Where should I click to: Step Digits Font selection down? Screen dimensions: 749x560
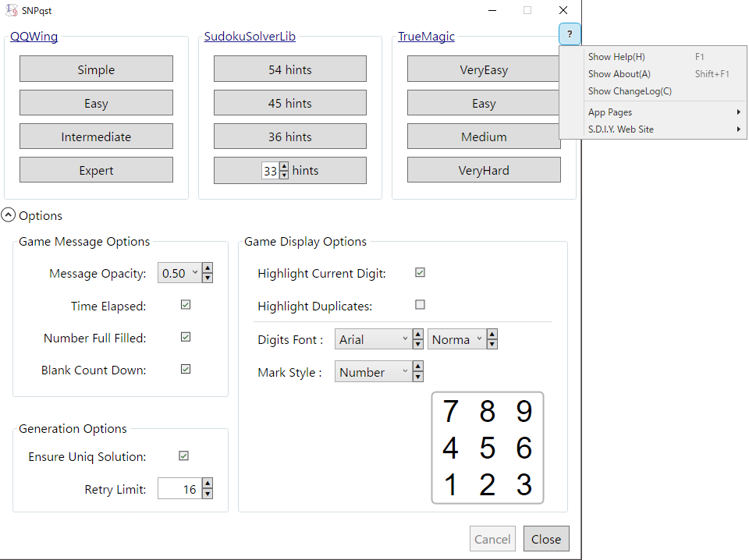coord(418,344)
